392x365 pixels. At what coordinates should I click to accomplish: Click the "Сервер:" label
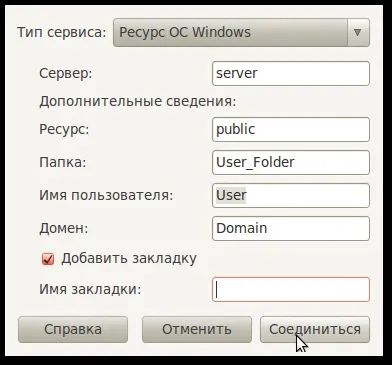pos(66,73)
